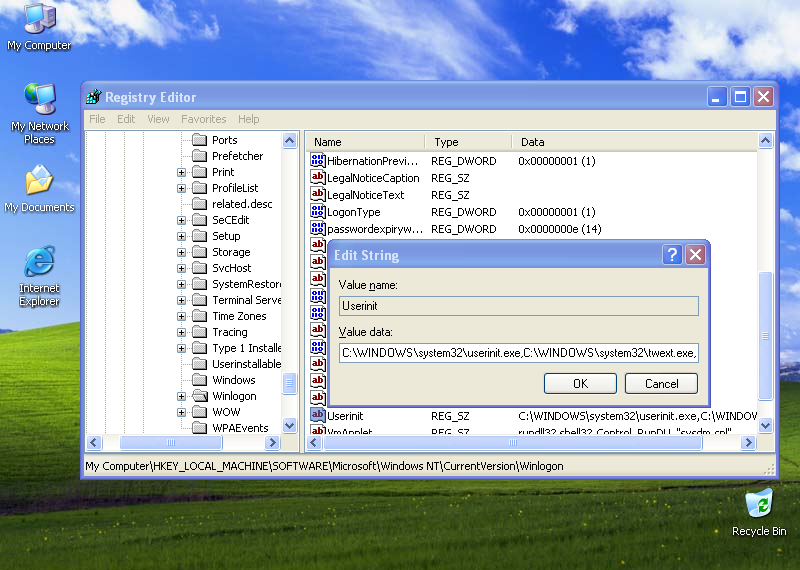Image resolution: width=800 pixels, height=570 pixels.
Task: Click the passwordexpiryw... DWORD value icon
Action: coord(317,228)
